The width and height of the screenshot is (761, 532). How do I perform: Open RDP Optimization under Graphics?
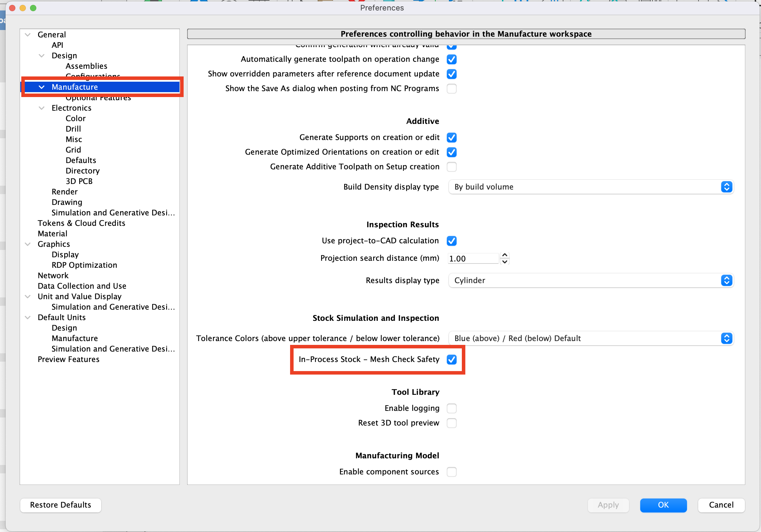coord(84,265)
